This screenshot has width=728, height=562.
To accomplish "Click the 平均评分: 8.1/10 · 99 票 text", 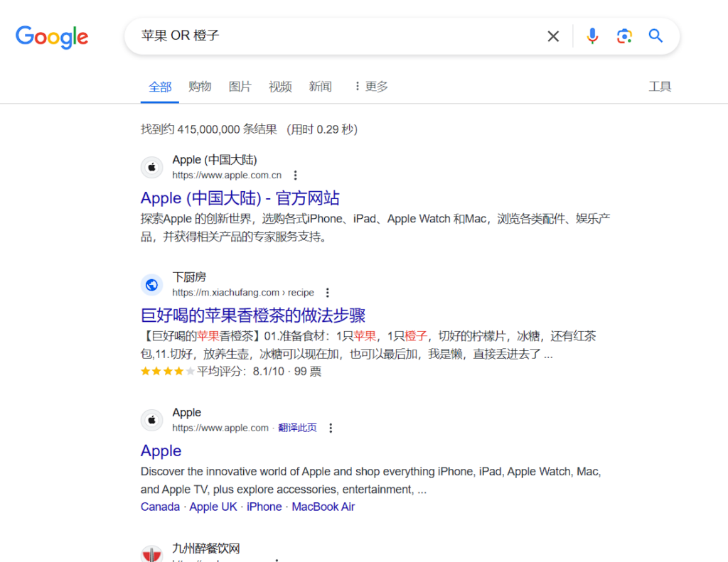I will click(x=259, y=372).
